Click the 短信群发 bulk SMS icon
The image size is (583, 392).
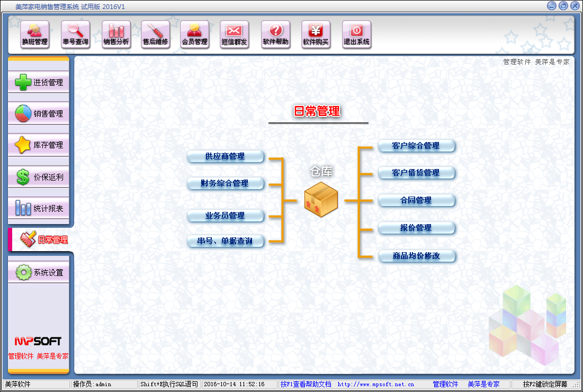click(234, 34)
